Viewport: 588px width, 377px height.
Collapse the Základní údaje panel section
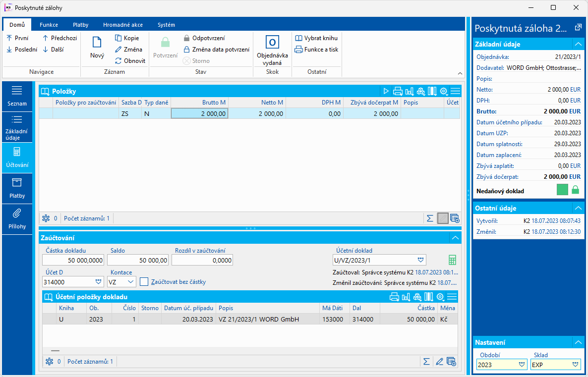point(578,44)
